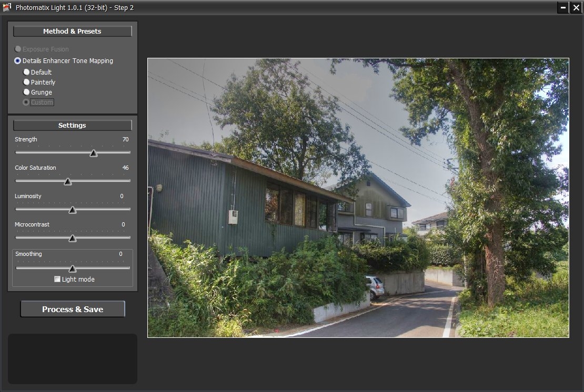Click the Color Saturation value 46
Viewport: 584px width, 392px height.
(x=126, y=168)
